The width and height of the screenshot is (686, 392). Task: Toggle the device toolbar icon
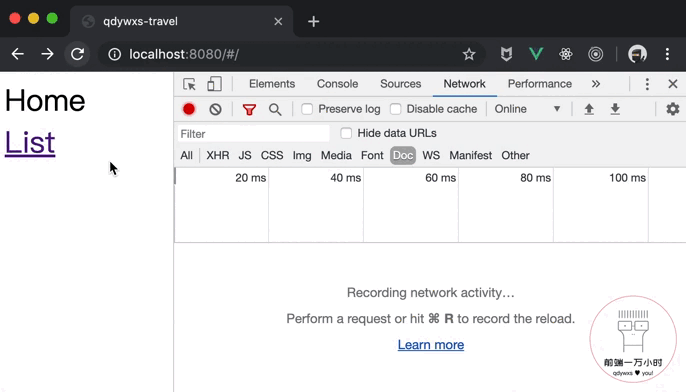214,84
